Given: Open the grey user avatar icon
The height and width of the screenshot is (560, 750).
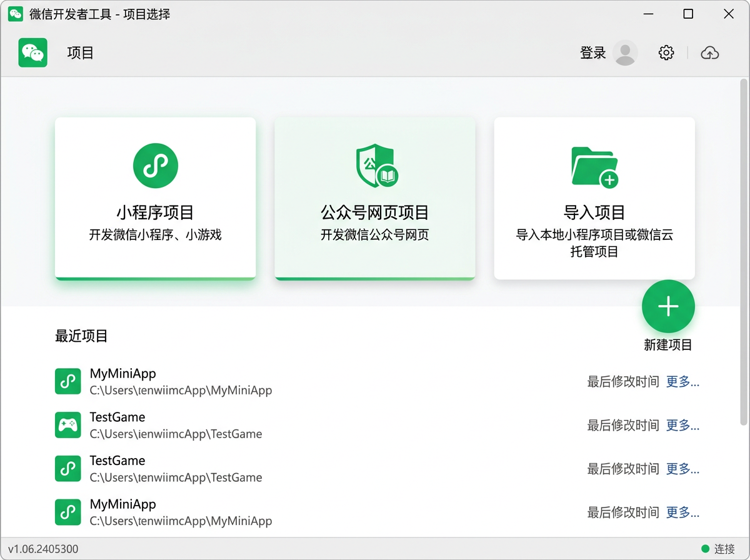Looking at the screenshot, I should (x=625, y=53).
